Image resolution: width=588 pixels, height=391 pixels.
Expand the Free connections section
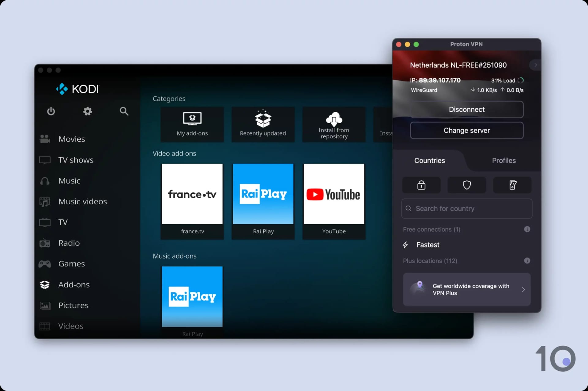tap(431, 229)
